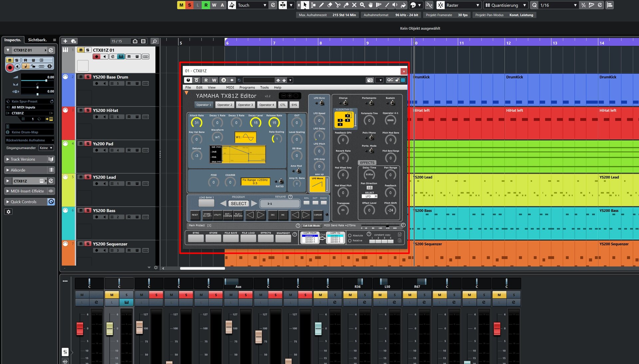Toggle global Solo S in top toolbar
The image size is (639, 364).
coord(189,5)
